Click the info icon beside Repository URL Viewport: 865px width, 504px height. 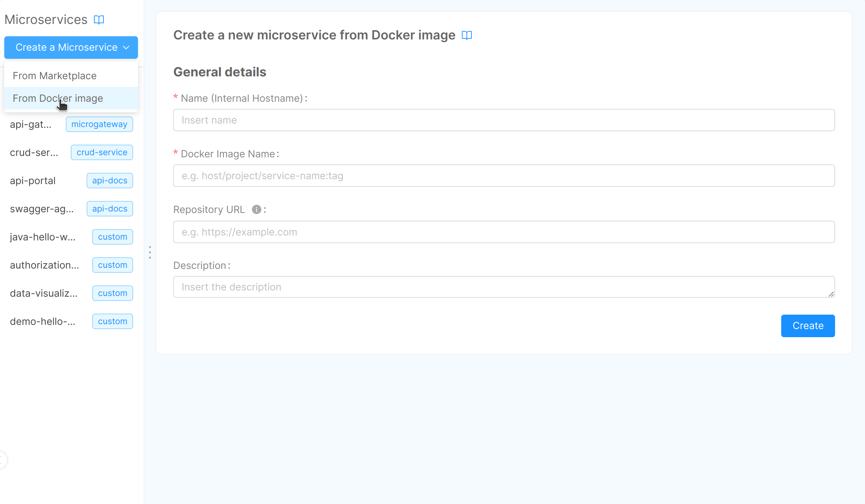tap(256, 209)
